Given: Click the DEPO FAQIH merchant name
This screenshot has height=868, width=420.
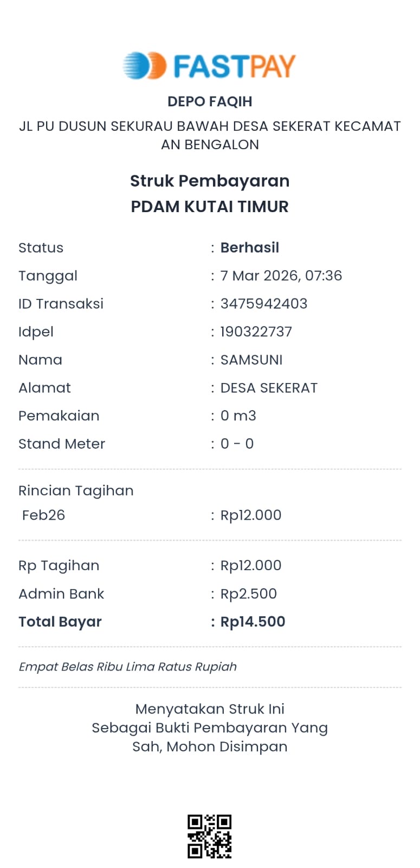Looking at the screenshot, I should coord(210,101).
